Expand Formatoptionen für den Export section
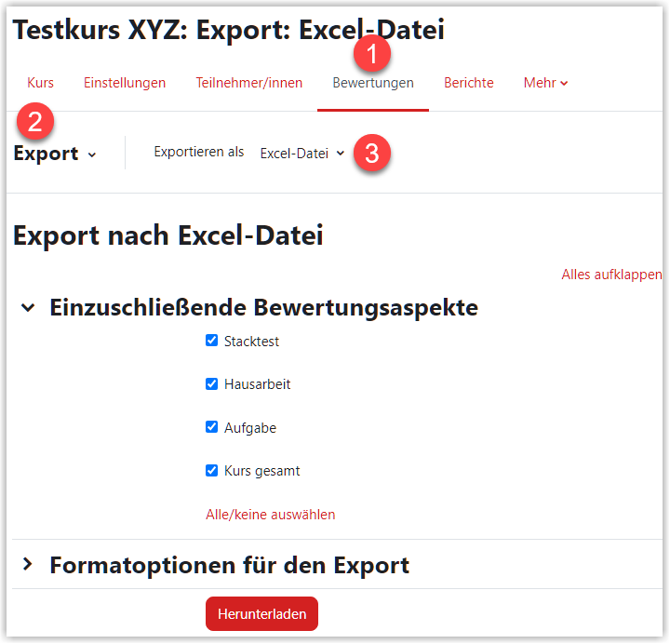Screen dimensions: 670x644 (x=28, y=565)
